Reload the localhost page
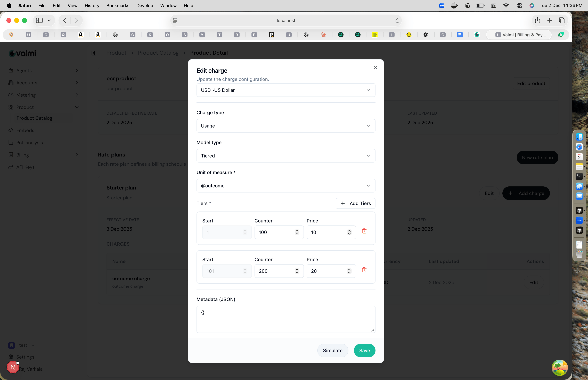The width and height of the screenshot is (588, 380). point(397,20)
